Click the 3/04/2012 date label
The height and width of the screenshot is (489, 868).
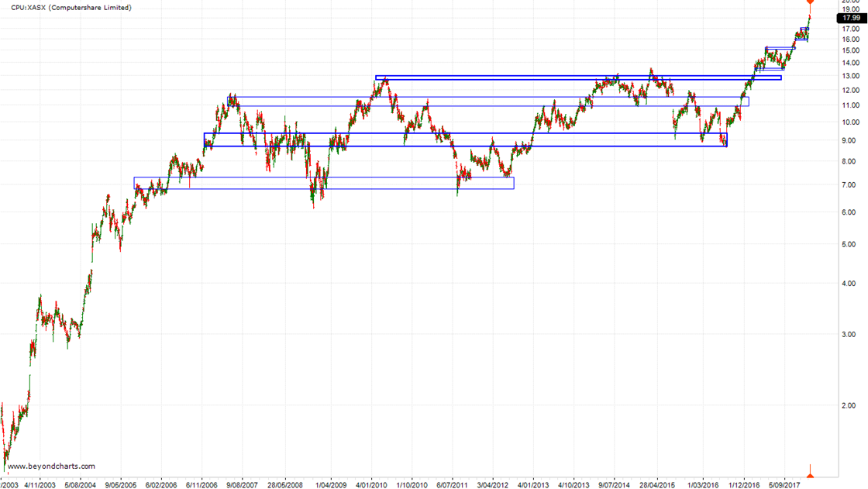click(493, 484)
